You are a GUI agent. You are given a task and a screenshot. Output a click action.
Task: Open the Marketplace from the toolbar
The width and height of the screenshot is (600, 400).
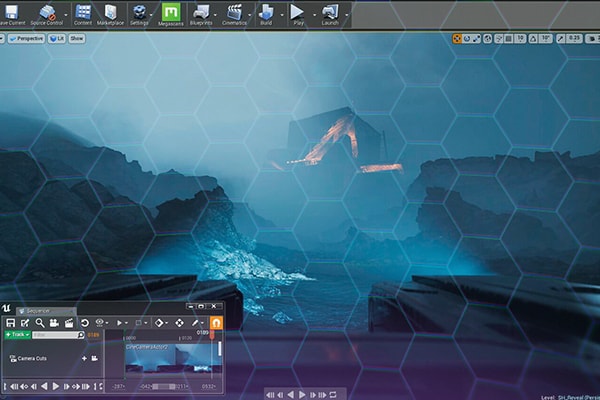point(111,13)
